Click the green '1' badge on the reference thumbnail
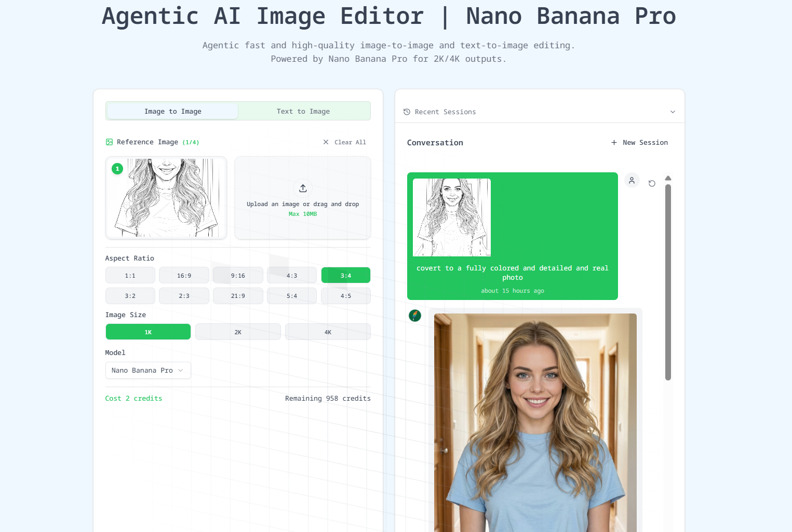 click(x=117, y=169)
